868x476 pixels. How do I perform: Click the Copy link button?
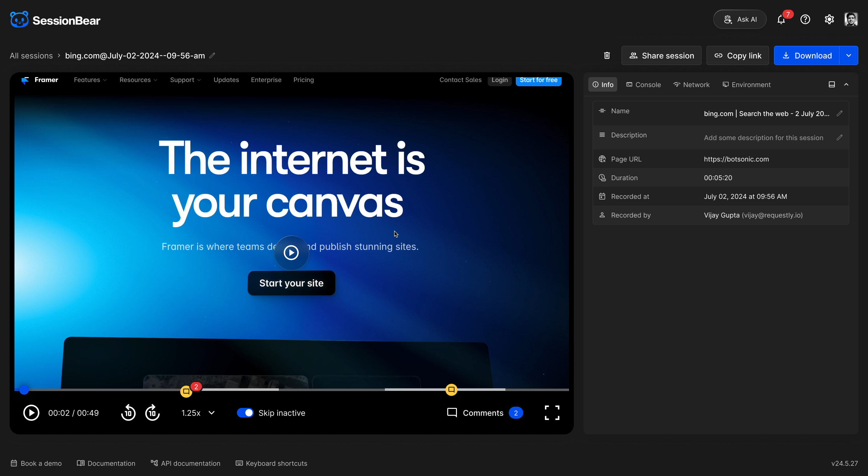737,55
